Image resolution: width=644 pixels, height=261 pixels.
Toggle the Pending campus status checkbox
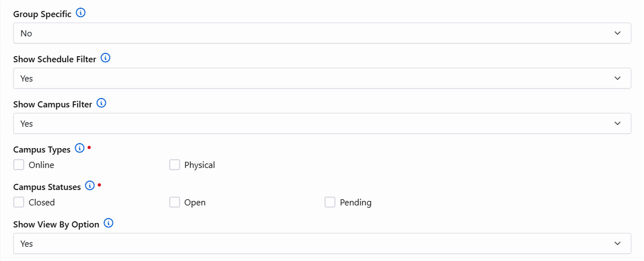(x=330, y=202)
